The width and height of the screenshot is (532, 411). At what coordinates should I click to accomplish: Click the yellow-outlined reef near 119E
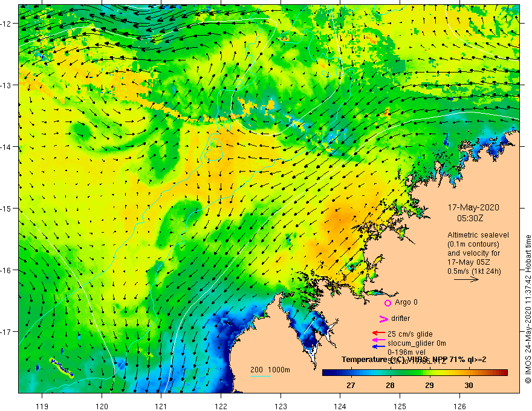pos(61,367)
